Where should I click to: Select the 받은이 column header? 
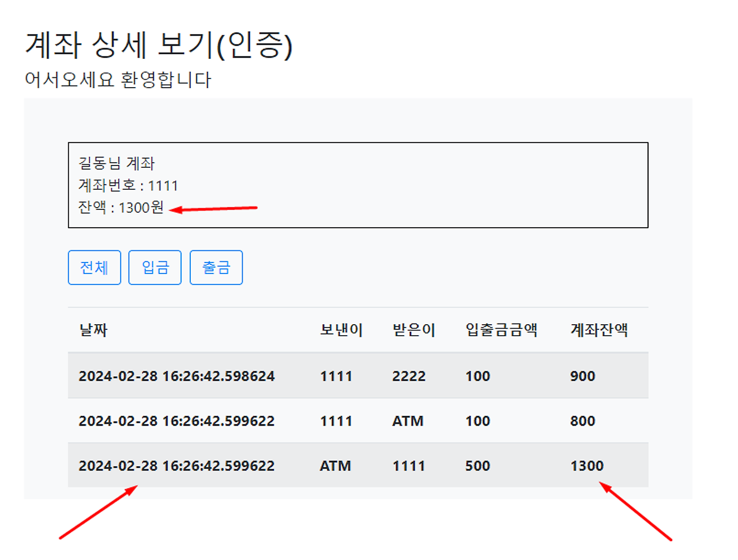click(414, 330)
